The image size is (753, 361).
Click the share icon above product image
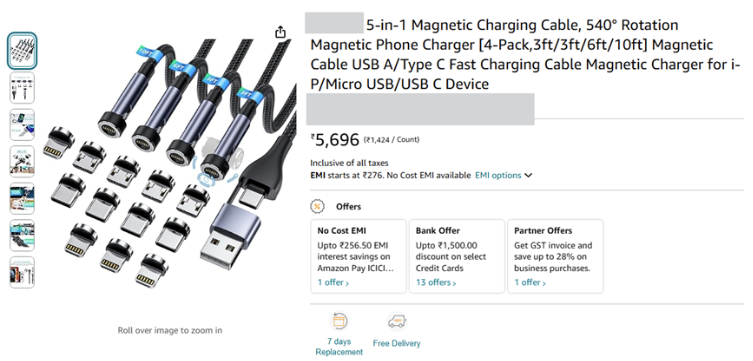(280, 32)
